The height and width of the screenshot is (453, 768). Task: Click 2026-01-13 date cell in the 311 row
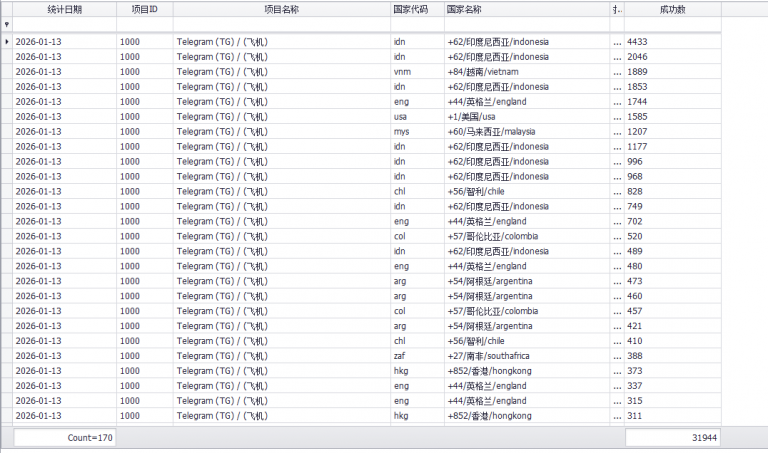64,415
